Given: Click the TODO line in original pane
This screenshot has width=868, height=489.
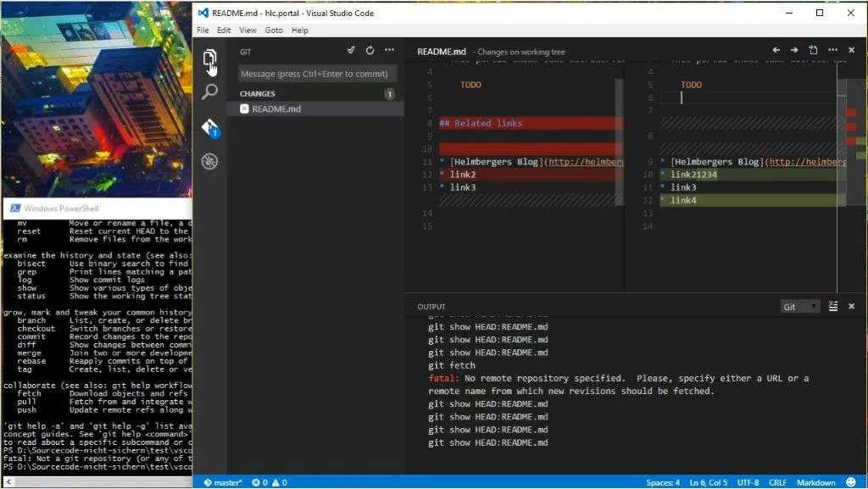Looking at the screenshot, I should point(470,85).
